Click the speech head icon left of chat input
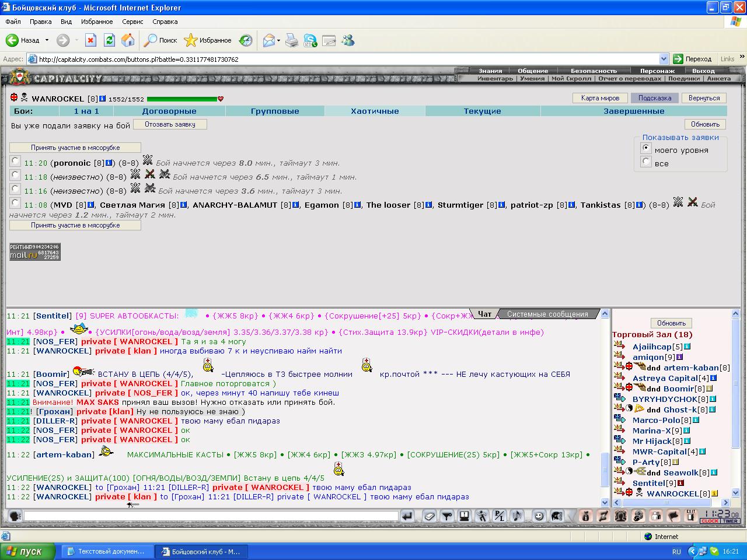The width and height of the screenshot is (747, 560). [15, 516]
